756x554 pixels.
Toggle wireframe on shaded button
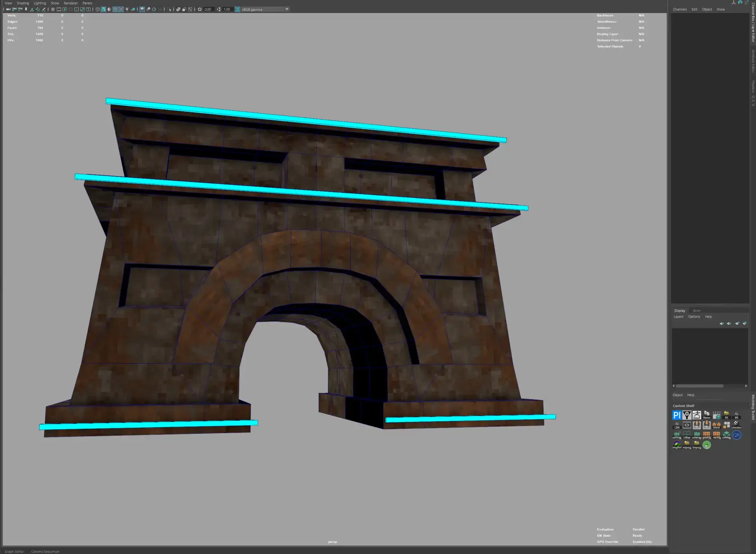pos(115,9)
